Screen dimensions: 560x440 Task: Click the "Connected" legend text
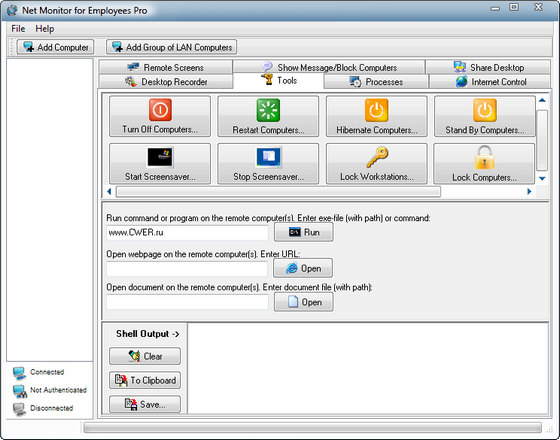click(47, 372)
